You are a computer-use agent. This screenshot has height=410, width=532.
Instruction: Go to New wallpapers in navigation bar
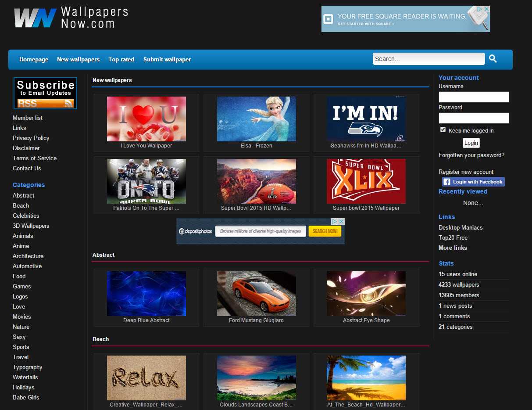click(x=78, y=60)
